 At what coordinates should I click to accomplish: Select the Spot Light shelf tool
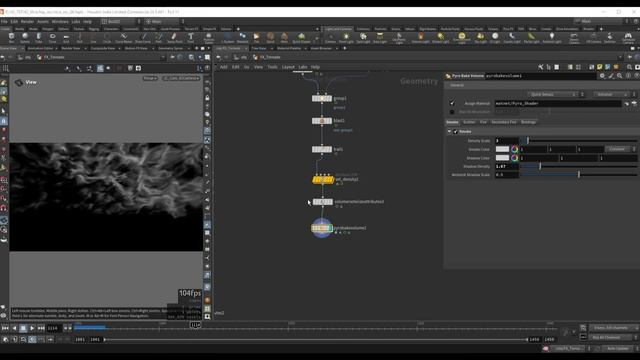(x=363, y=38)
